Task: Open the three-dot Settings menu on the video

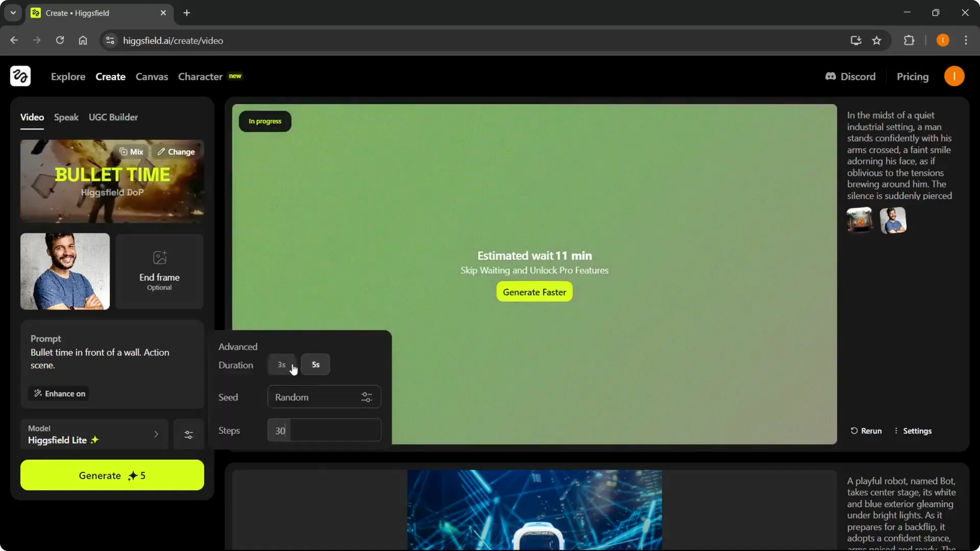Action: (896, 431)
